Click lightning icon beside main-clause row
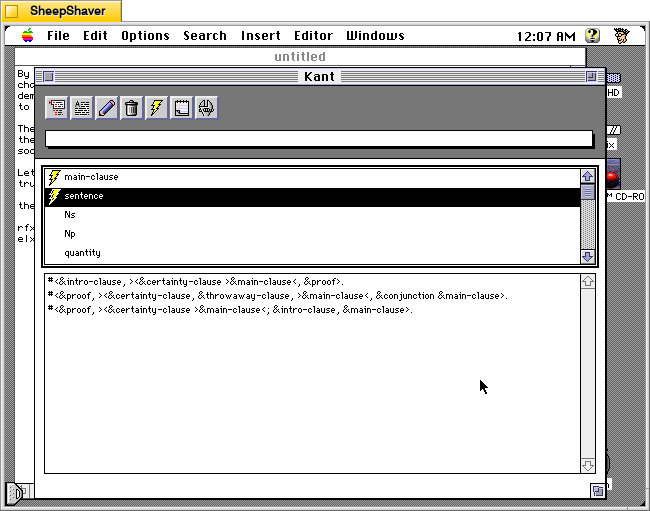This screenshot has height=511, width=650. tap(54, 177)
